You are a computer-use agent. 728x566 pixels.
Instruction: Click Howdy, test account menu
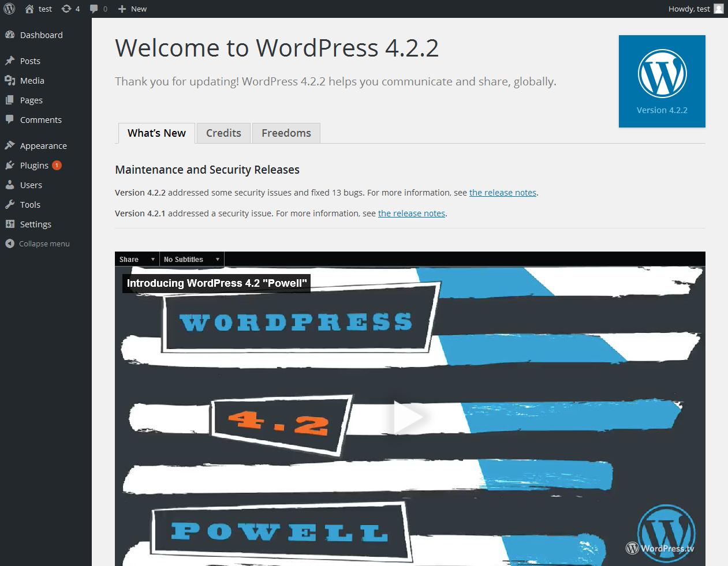689,9
